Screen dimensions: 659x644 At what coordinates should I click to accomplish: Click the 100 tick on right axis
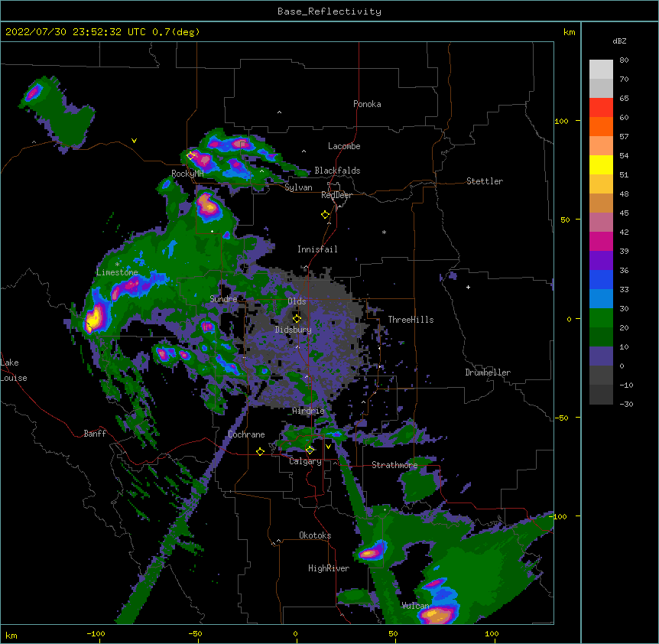pyautogui.click(x=561, y=121)
